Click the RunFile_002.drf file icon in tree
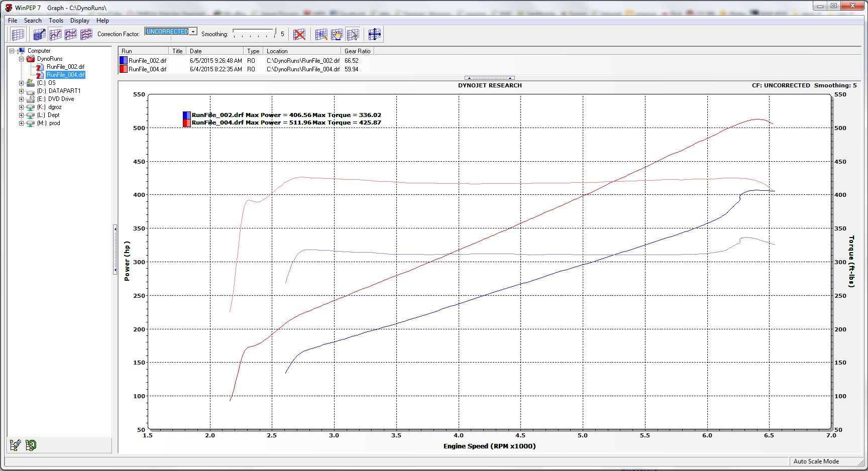The image size is (868, 471). click(x=40, y=67)
